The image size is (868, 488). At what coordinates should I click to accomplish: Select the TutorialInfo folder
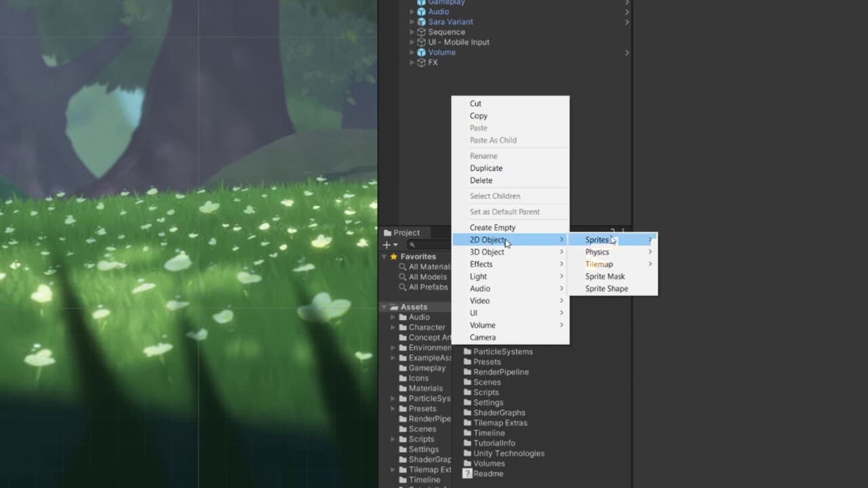click(x=489, y=443)
